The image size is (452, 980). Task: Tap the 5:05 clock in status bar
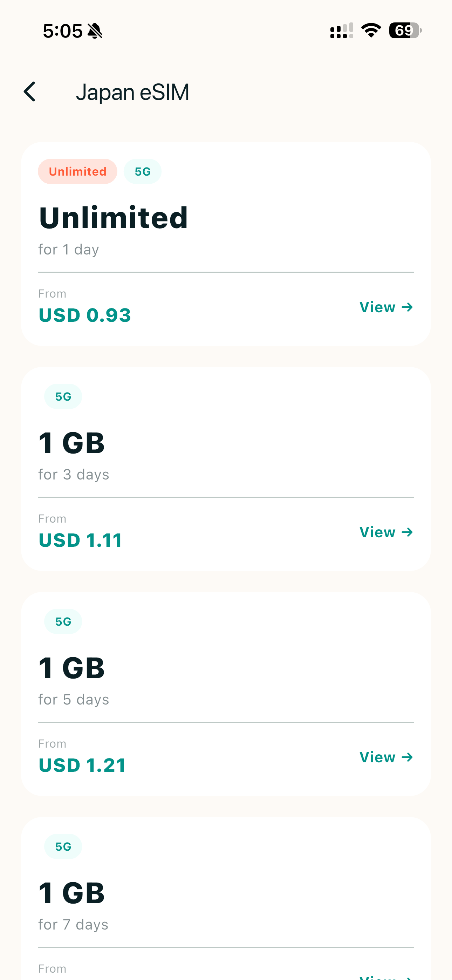[x=62, y=31]
